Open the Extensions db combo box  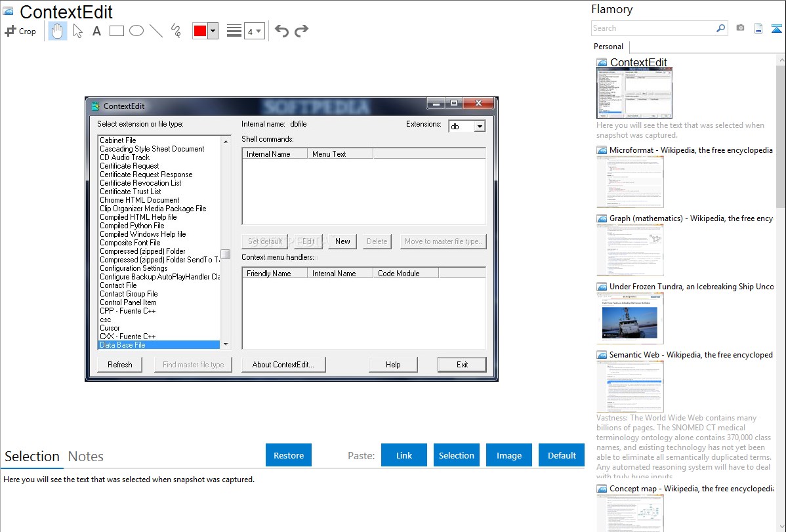pos(466,127)
